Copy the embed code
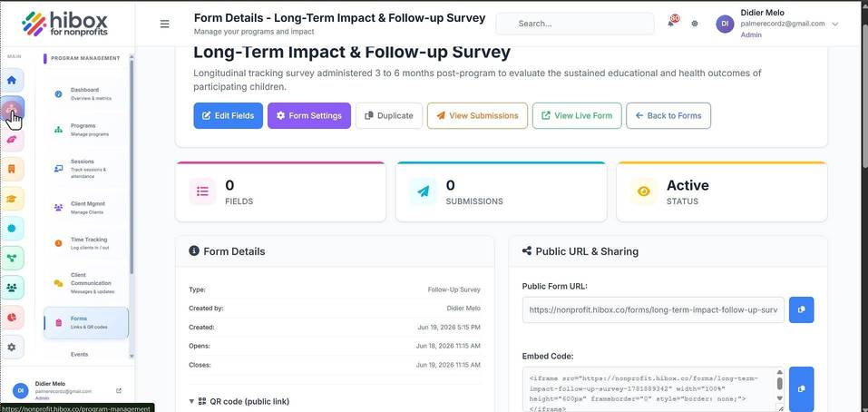The image size is (868, 412). [801, 388]
